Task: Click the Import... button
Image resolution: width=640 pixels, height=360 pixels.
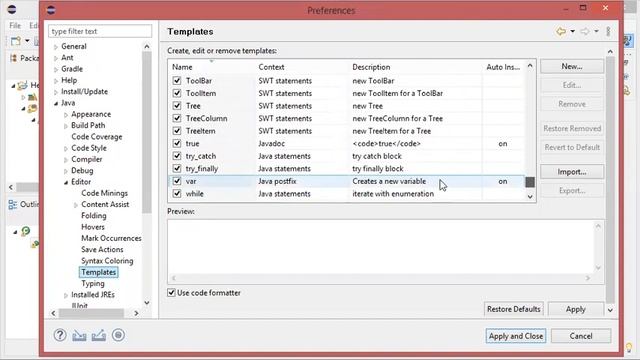Action: click(572, 172)
